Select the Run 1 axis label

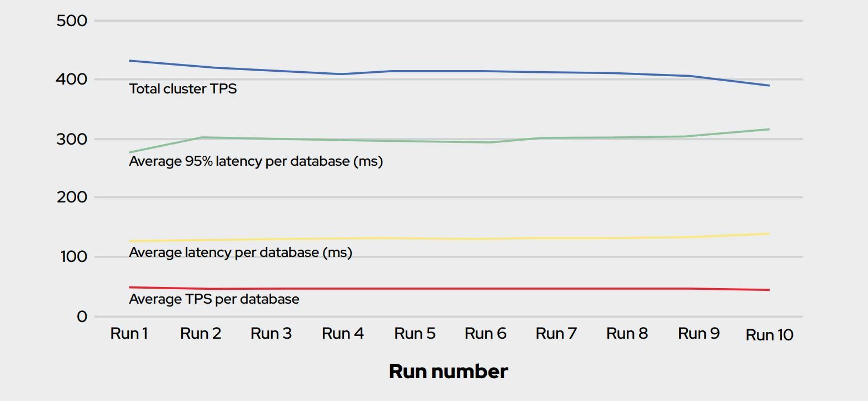[x=129, y=334]
